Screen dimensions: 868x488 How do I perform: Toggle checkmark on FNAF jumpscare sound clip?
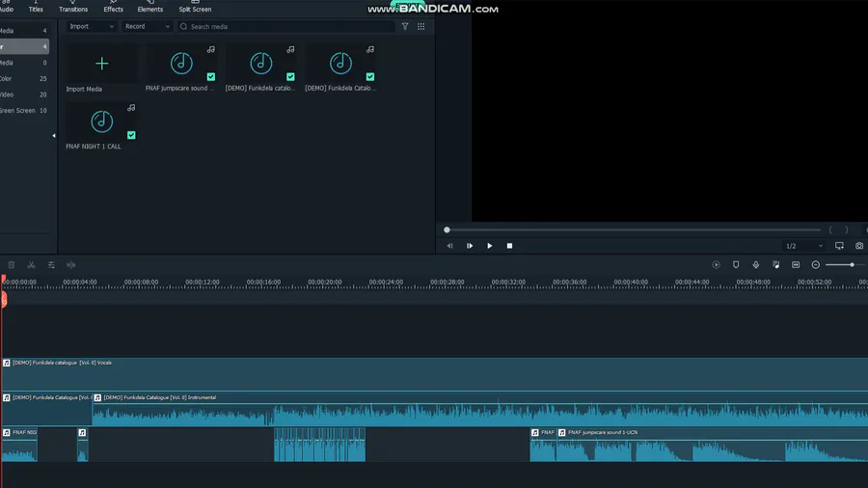point(210,77)
